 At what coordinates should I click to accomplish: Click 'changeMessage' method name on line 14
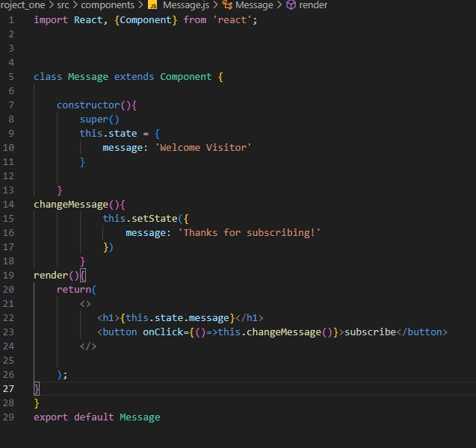click(71, 205)
